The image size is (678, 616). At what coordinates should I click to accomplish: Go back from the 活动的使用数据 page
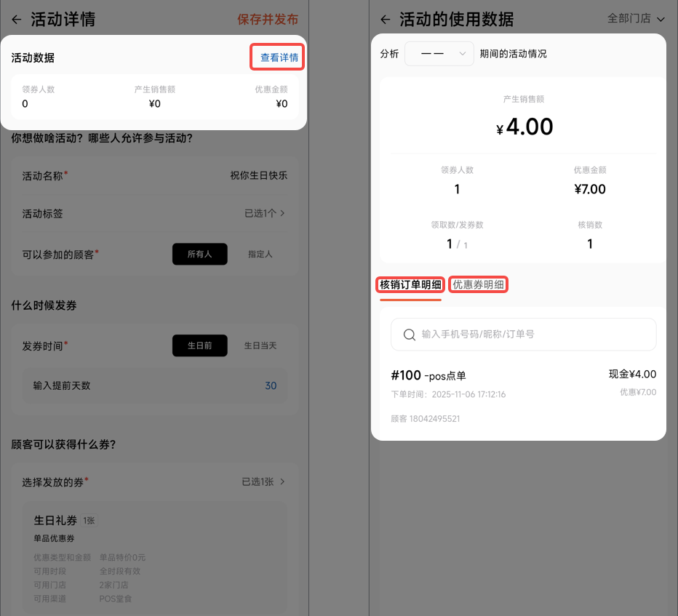point(386,20)
